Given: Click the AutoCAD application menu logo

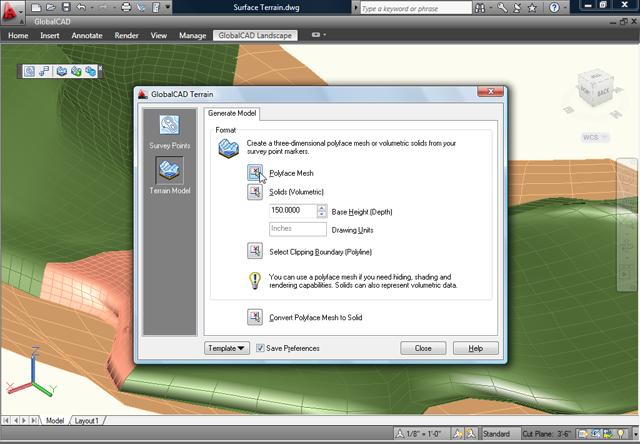Looking at the screenshot, I should [14, 11].
